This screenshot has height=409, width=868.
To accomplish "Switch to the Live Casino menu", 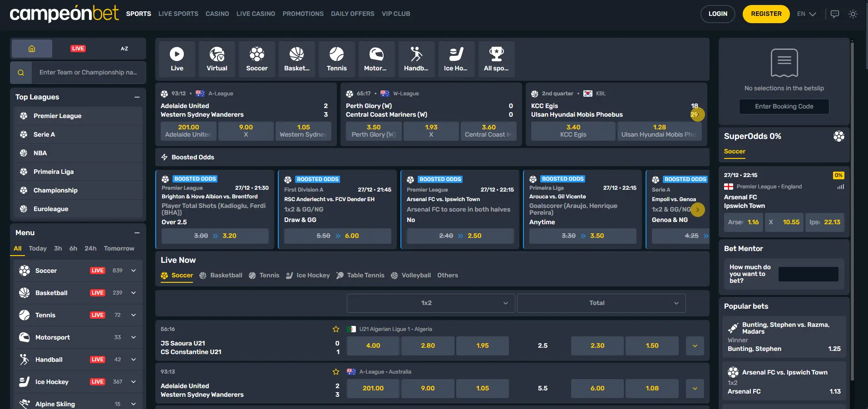I will click(256, 14).
